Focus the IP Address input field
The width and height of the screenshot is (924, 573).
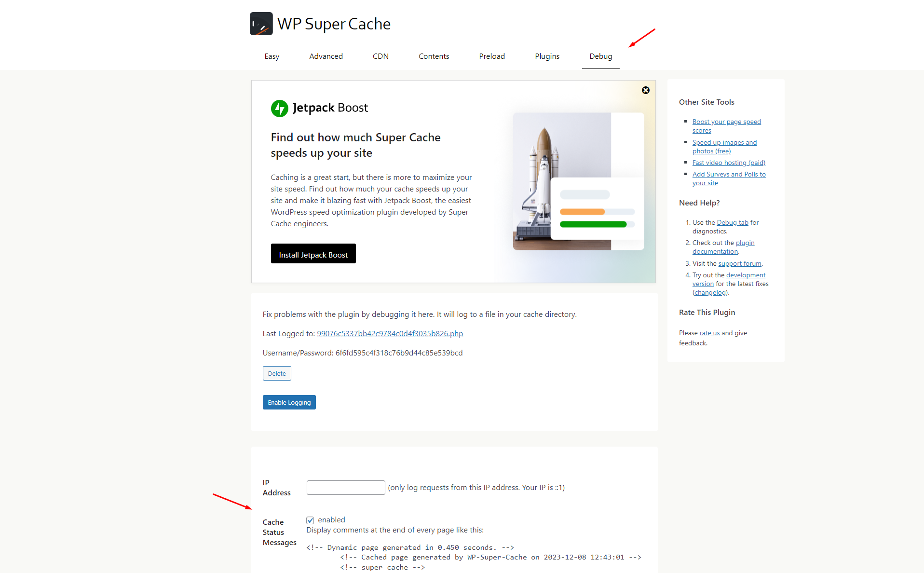click(346, 488)
